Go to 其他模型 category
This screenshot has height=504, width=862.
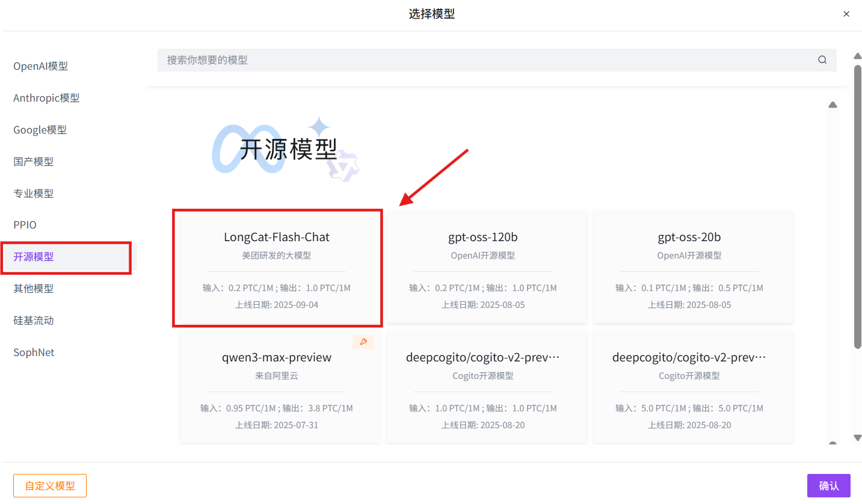click(x=33, y=289)
